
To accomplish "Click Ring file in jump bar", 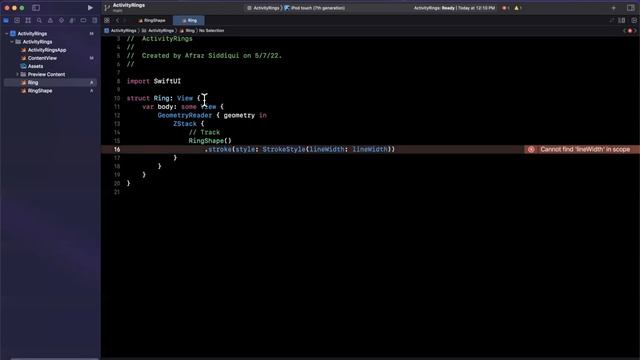I will (187, 31).
